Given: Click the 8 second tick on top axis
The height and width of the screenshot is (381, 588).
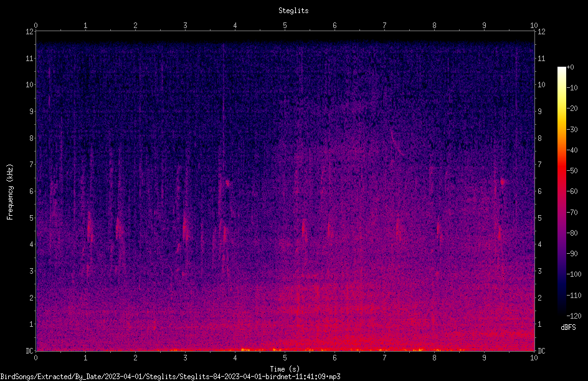Looking at the screenshot, I should pos(434,26).
